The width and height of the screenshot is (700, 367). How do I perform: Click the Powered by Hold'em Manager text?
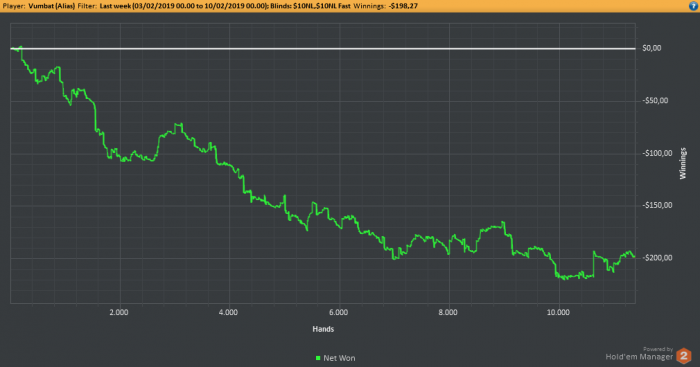tap(639, 354)
